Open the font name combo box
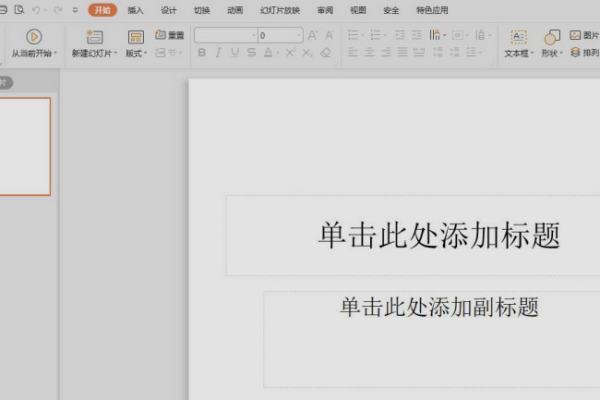This screenshot has height=400, width=600. pyautogui.click(x=226, y=36)
